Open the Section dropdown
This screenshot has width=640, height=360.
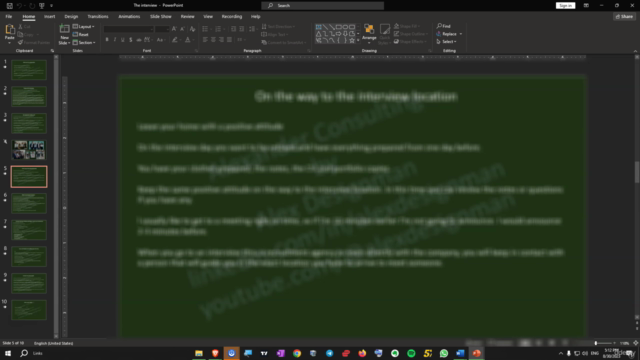[x=84, y=42]
